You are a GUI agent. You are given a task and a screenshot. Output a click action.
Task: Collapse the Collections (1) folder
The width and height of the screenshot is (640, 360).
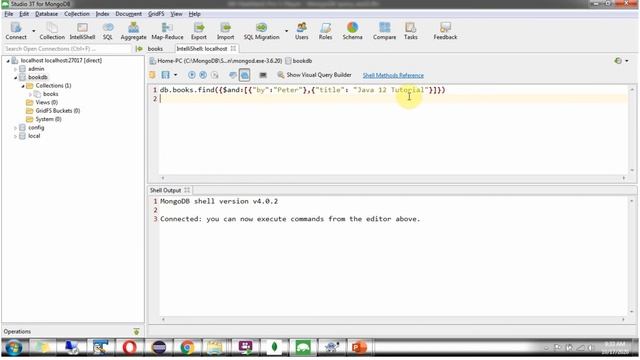pos(23,86)
